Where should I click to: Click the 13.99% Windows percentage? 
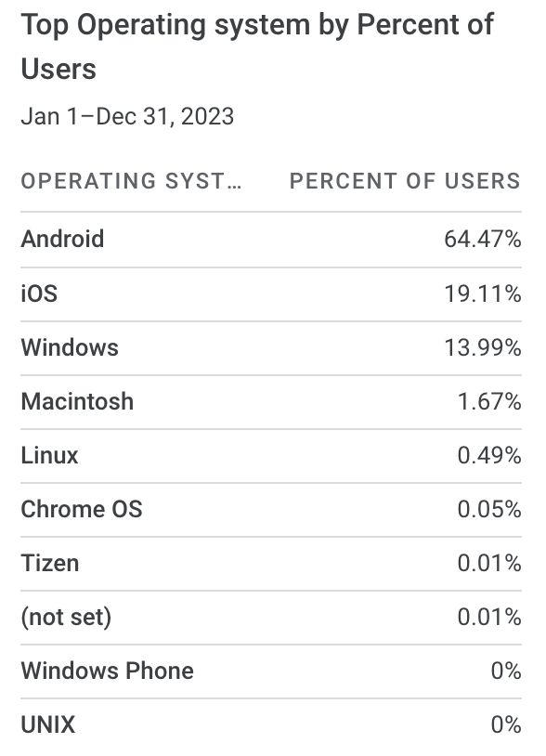[482, 347]
